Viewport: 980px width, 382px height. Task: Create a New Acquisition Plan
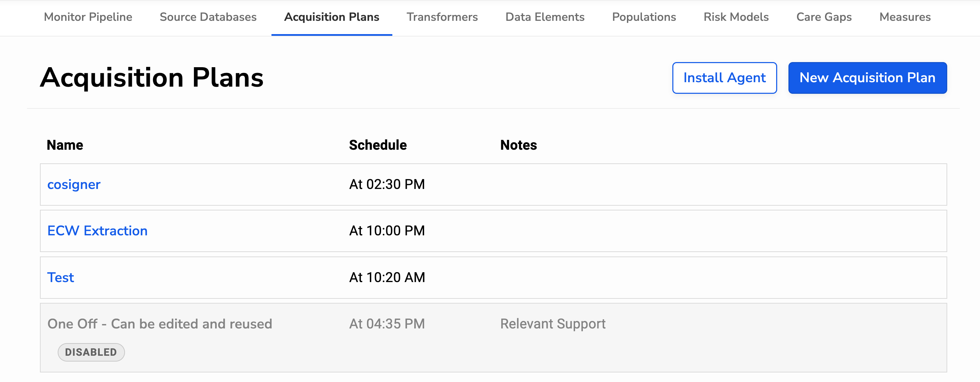tap(867, 77)
